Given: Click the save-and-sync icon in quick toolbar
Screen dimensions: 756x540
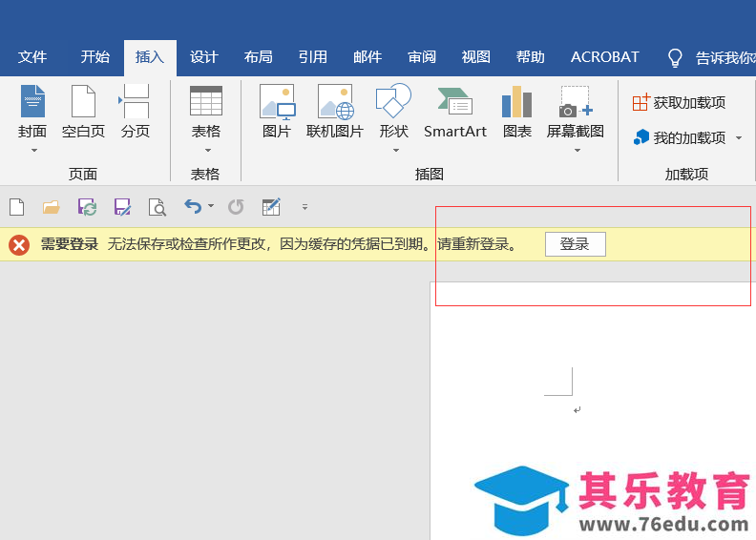Looking at the screenshot, I should coord(87,207).
